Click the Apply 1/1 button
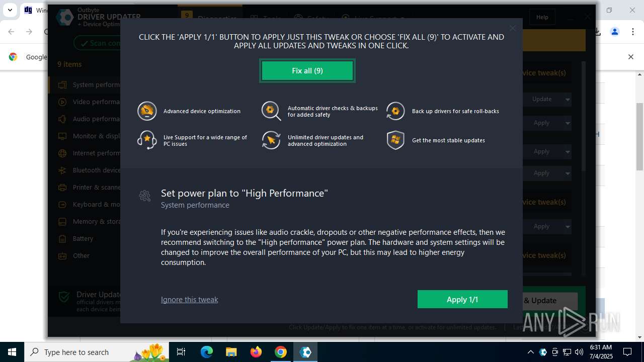The width and height of the screenshot is (644, 362). tap(462, 299)
